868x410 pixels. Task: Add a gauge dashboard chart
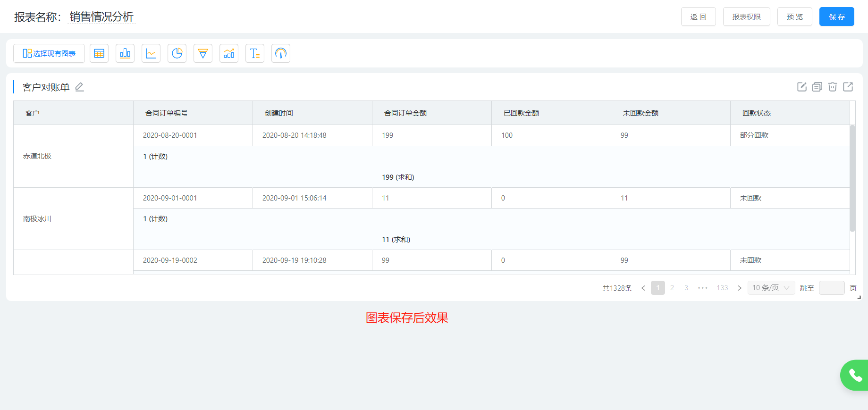point(281,53)
